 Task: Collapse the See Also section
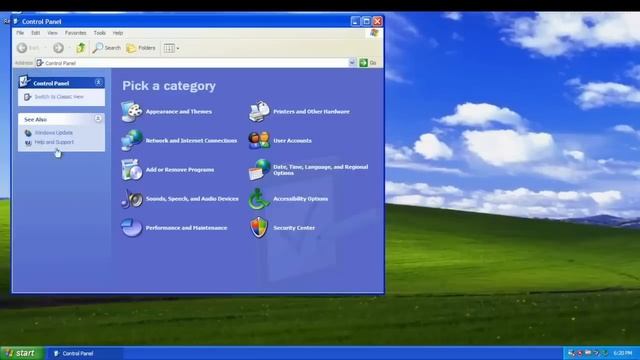(x=98, y=119)
